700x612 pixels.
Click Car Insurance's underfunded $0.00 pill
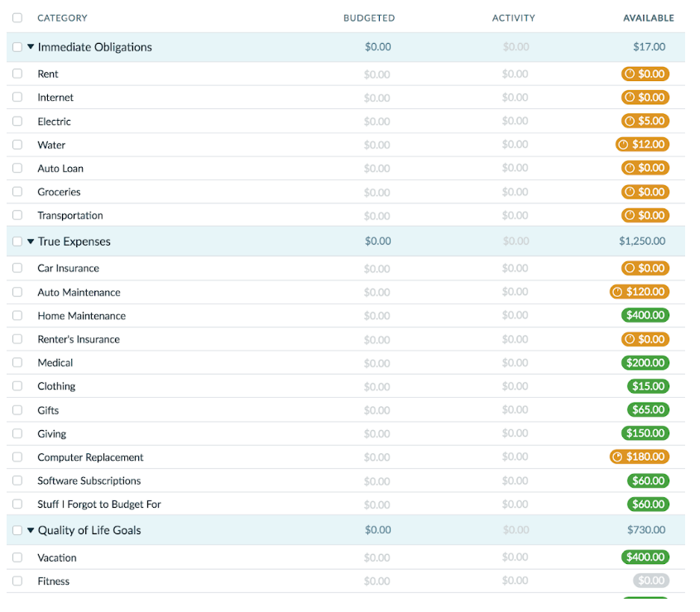(645, 268)
